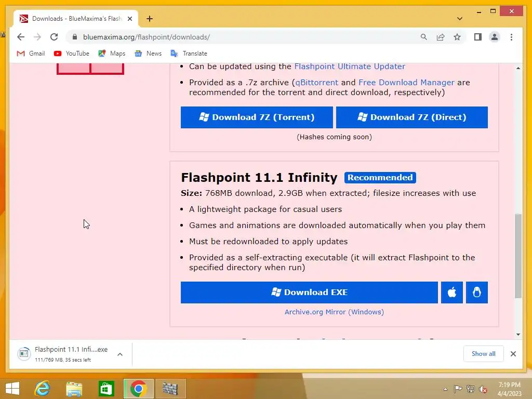This screenshot has width=532, height=399.
Task: Open Chrome three-dot menu
Action: pos(511,37)
